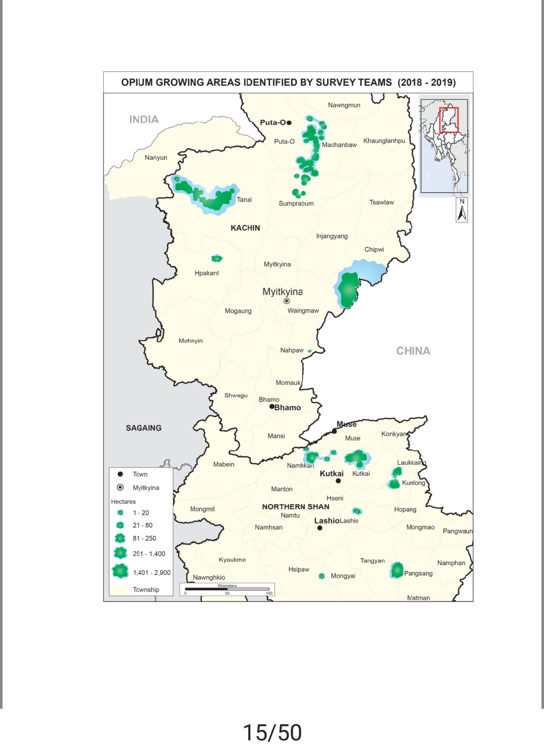Click the 'Hopang' township label
This screenshot has width=544, height=756.
[405, 510]
